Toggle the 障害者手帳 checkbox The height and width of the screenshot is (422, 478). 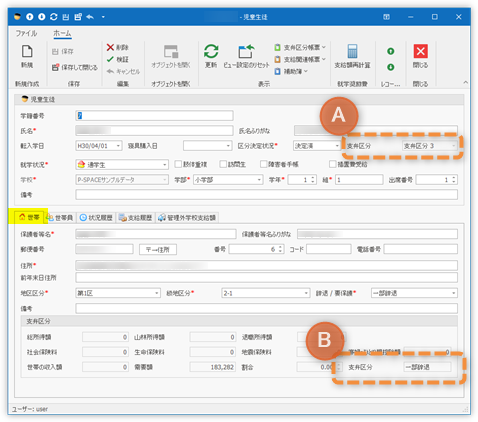pyautogui.click(x=263, y=164)
